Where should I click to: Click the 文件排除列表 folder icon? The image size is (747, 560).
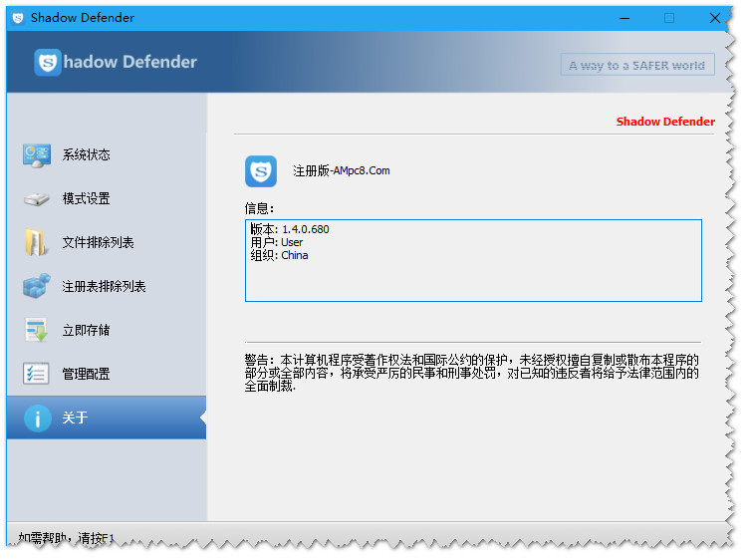[36, 242]
